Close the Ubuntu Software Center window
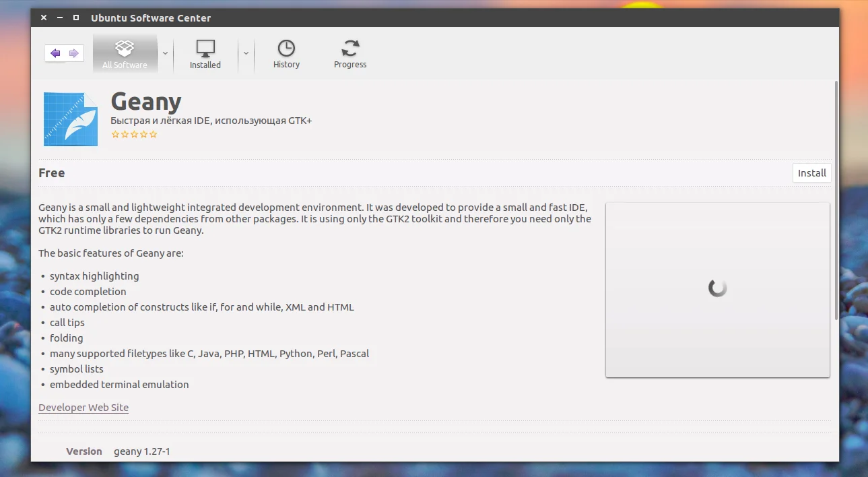868x477 pixels. point(44,18)
